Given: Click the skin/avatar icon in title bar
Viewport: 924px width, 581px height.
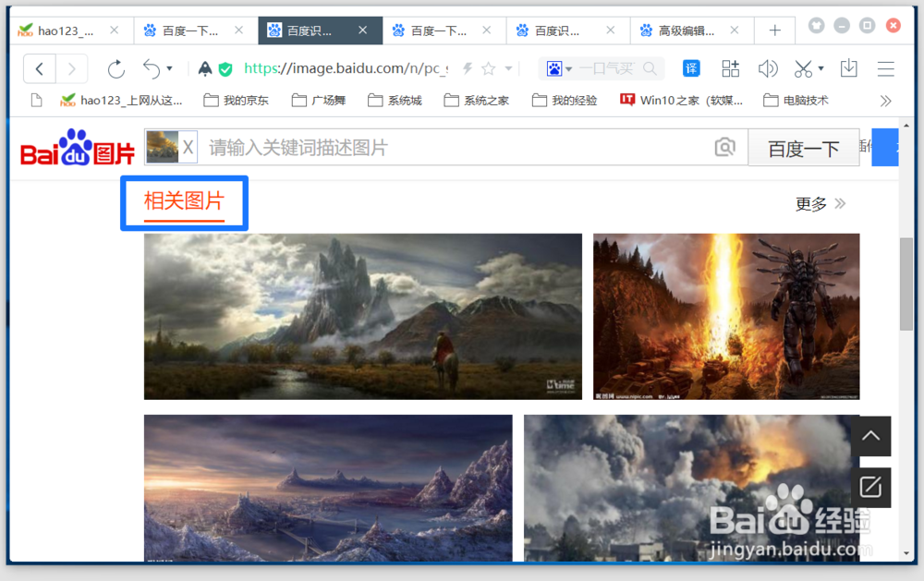Looking at the screenshot, I should pos(816,25).
